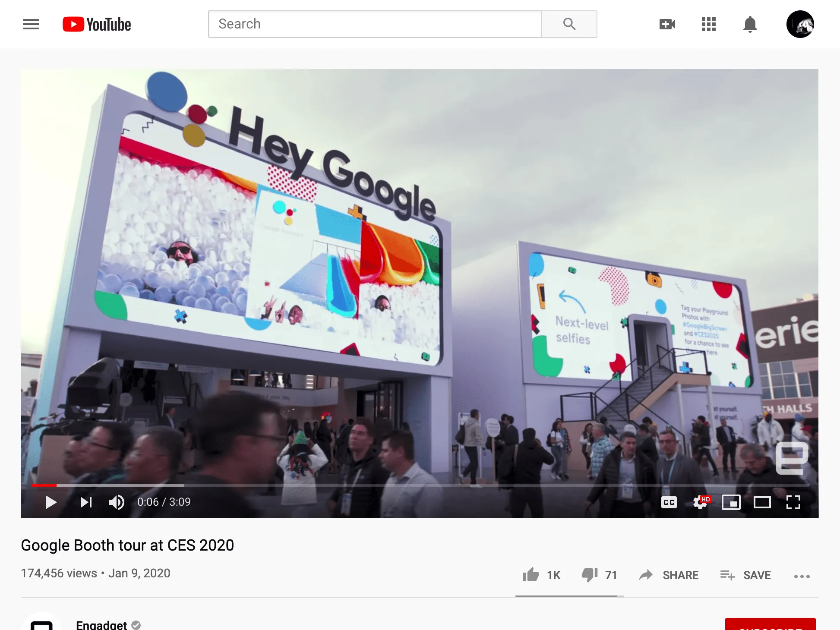Save the video to a playlist
840x630 pixels.
pos(745,575)
